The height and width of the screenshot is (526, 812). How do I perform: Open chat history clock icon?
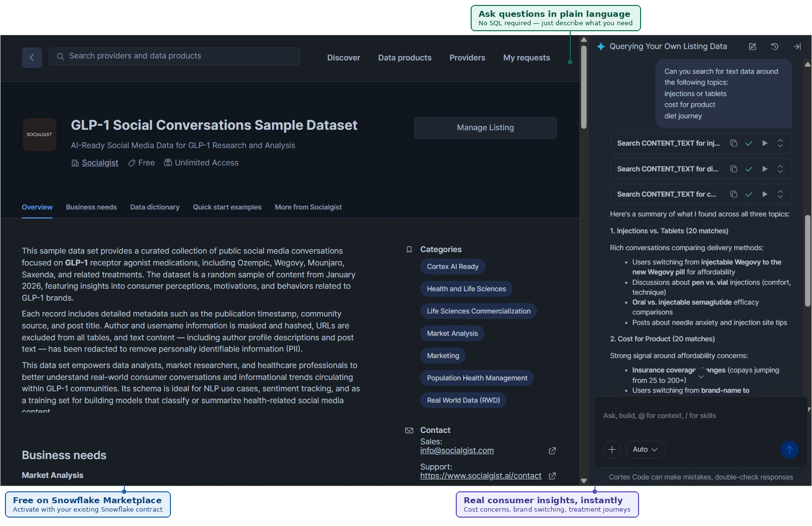(x=775, y=47)
